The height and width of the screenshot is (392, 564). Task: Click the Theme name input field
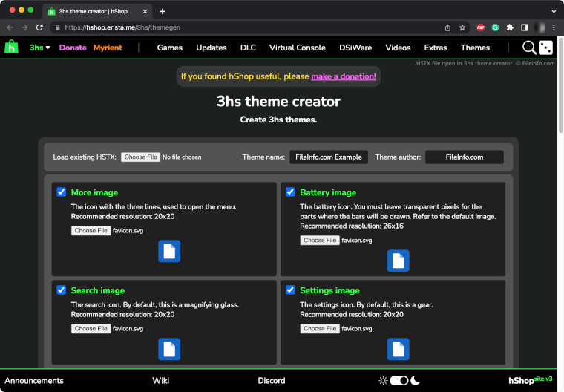click(328, 157)
